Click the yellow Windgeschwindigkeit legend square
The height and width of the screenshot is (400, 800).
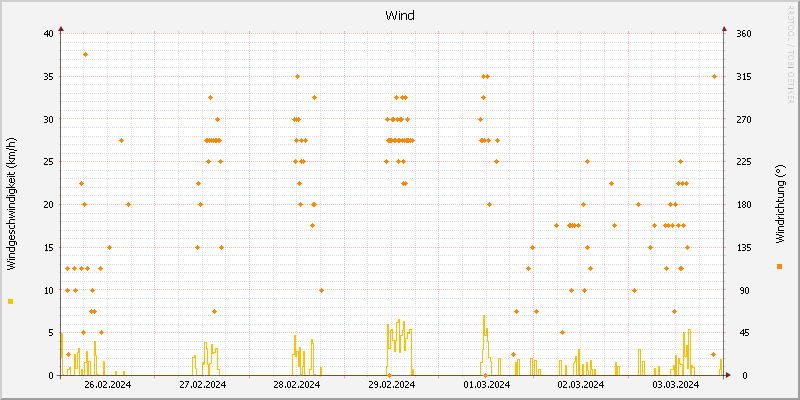pyautogui.click(x=10, y=302)
